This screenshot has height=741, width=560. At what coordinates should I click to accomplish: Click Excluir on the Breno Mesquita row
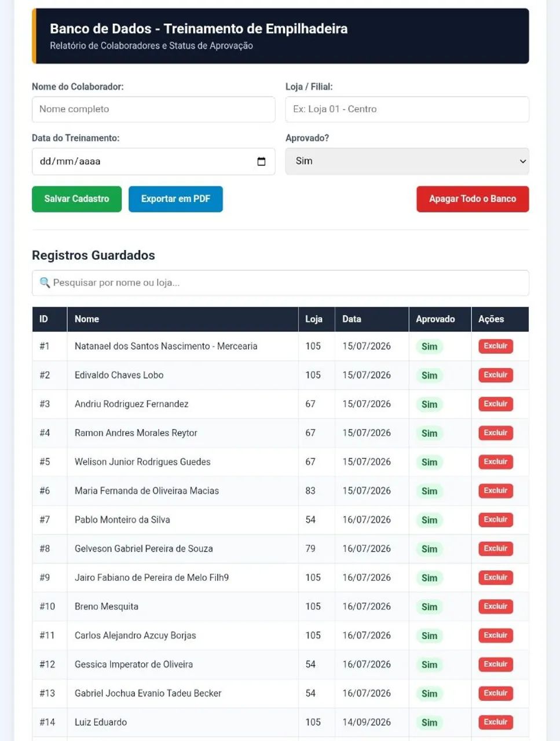coord(496,607)
